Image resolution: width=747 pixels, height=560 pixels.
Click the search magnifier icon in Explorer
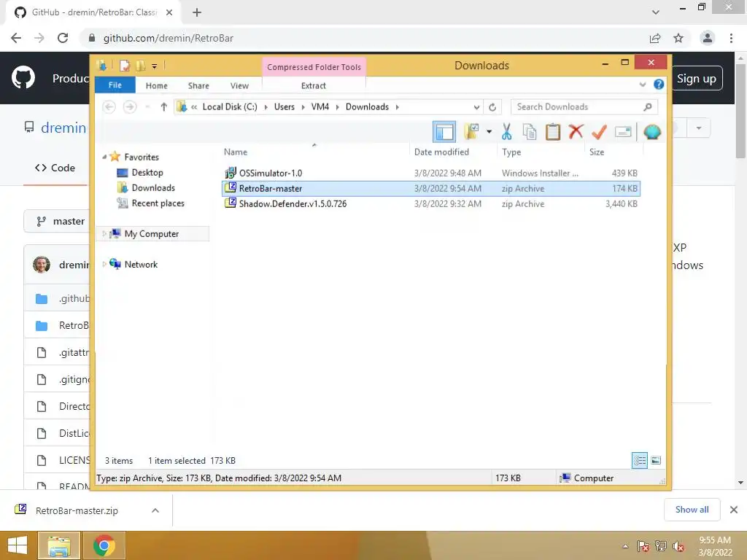(x=647, y=107)
